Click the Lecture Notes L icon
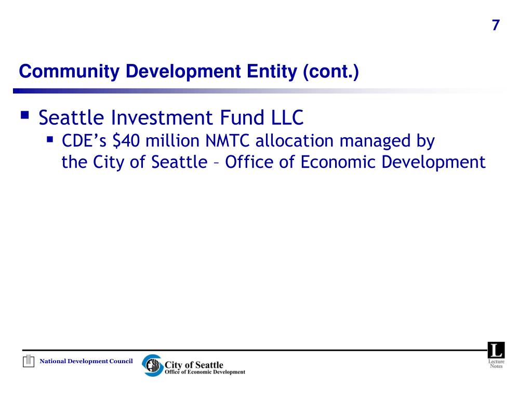 pyautogui.click(x=496, y=350)
